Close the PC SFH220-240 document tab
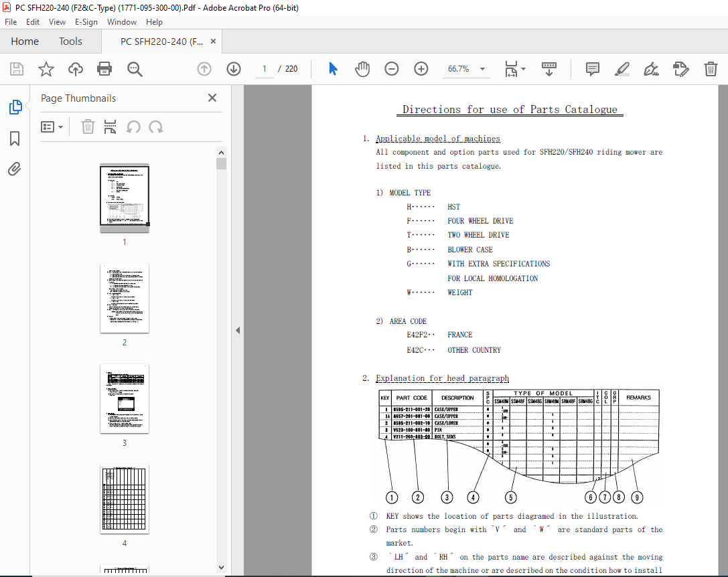Screen dimensions: 728x577 click(x=213, y=42)
